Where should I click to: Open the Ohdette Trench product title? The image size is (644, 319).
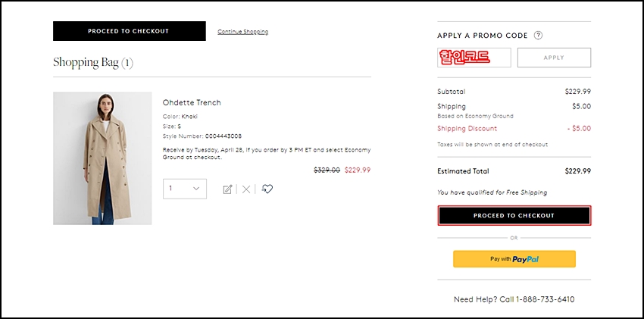(192, 102)
